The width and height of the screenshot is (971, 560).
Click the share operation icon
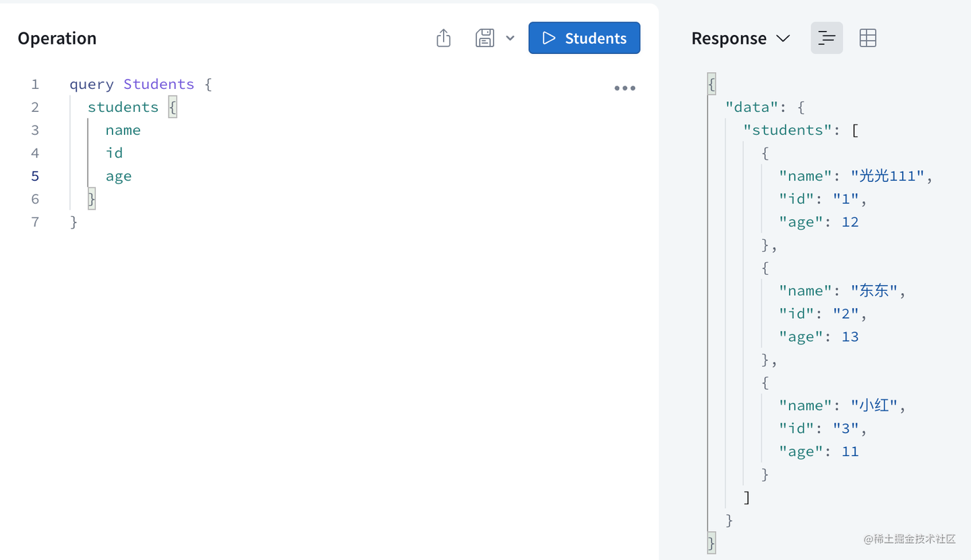(443, 38)
